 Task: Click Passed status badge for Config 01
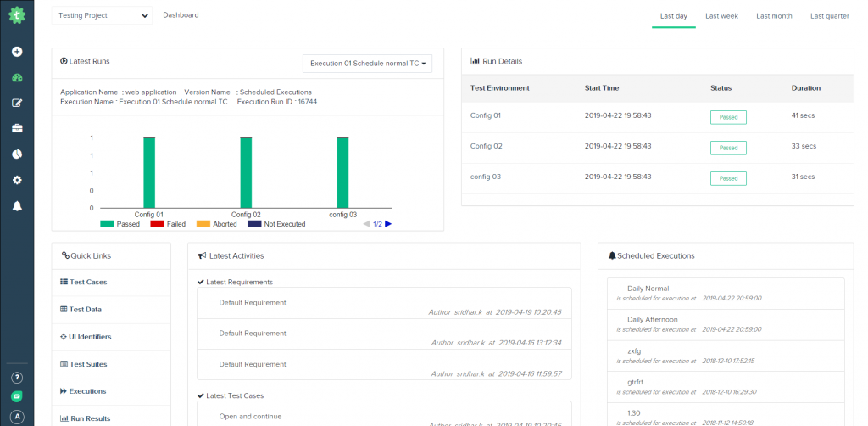(728, 117)
